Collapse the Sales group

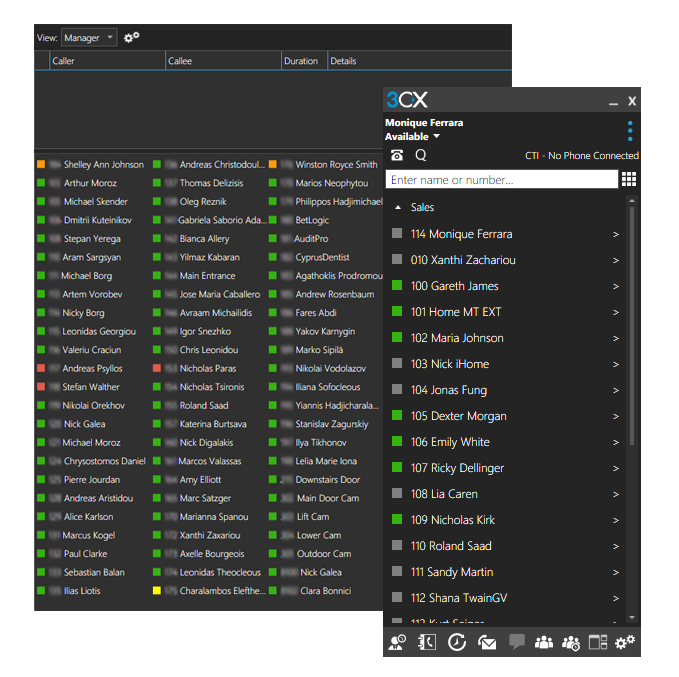(x=399, y=207)
